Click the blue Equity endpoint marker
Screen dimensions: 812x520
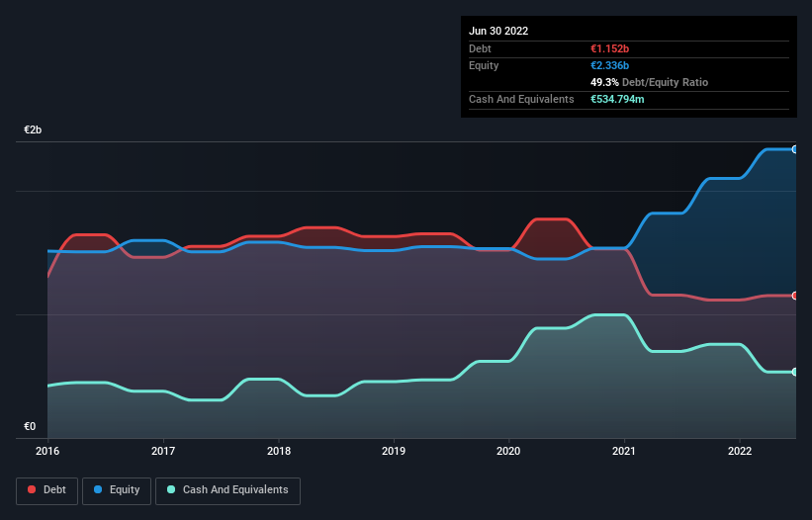pyautogui.click(x=795, y=149)
